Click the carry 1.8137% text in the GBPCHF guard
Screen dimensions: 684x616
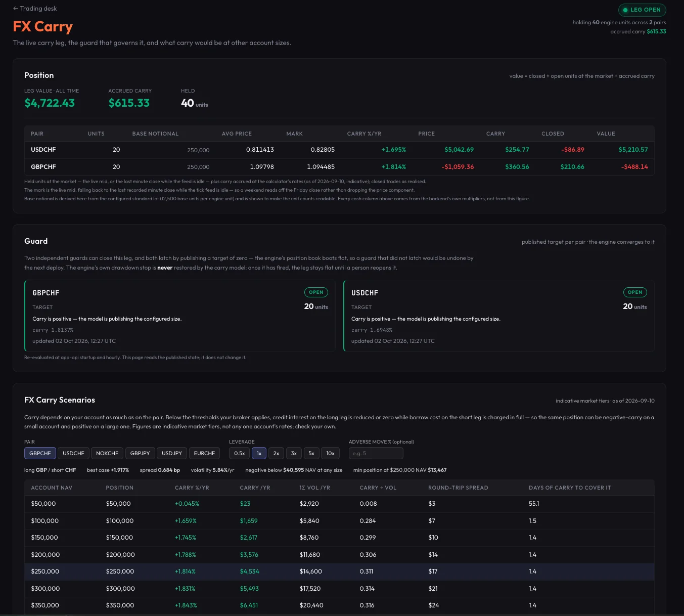[53, 330]
